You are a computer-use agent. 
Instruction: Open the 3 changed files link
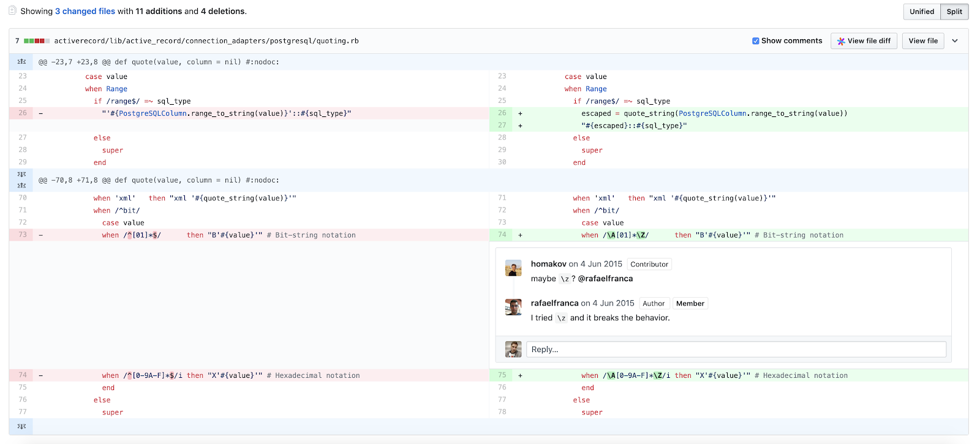85,11
